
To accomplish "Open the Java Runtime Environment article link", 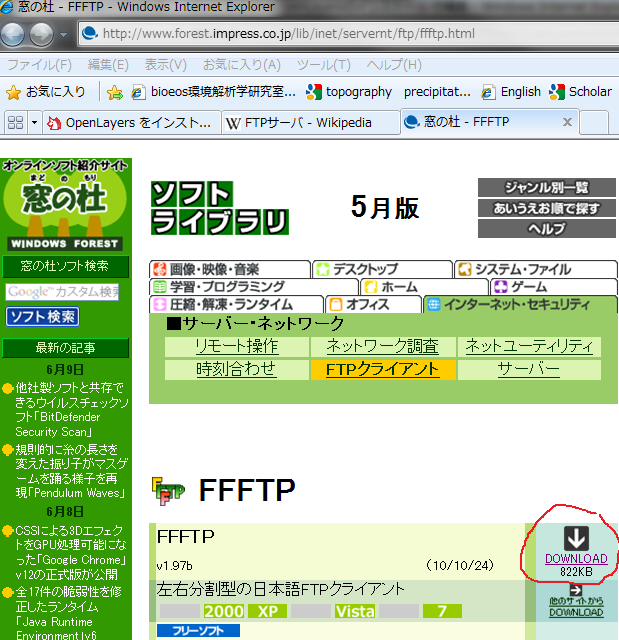I will pos(69,613).
